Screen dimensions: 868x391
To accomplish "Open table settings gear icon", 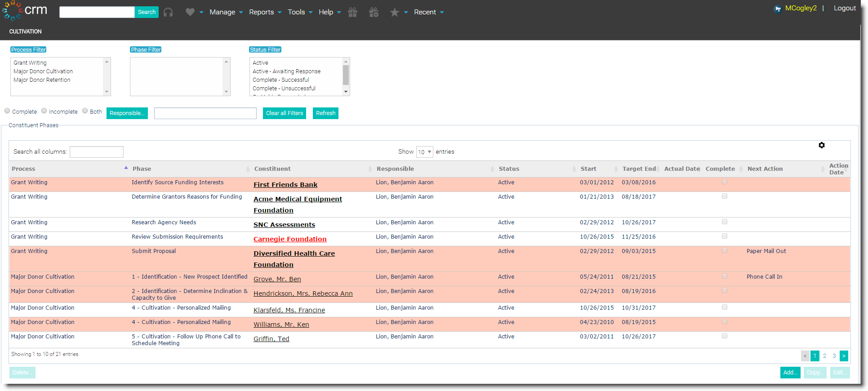I will tap(822, 145).
